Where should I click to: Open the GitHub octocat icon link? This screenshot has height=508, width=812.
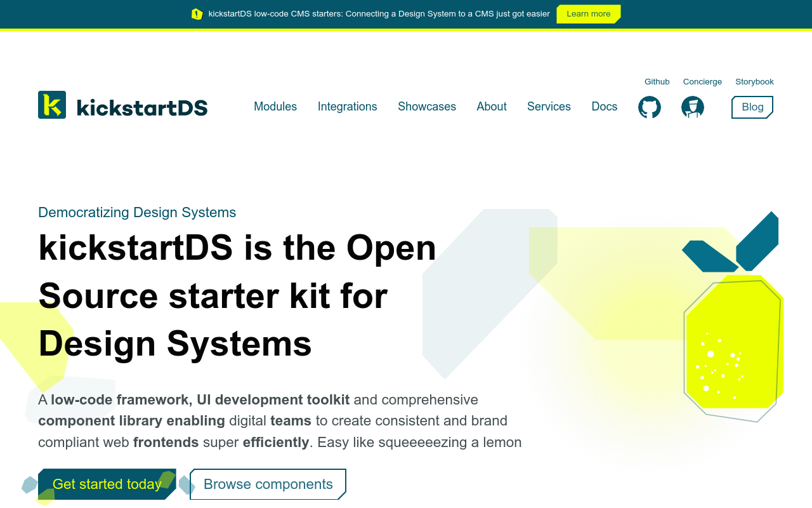pos(650,107)
